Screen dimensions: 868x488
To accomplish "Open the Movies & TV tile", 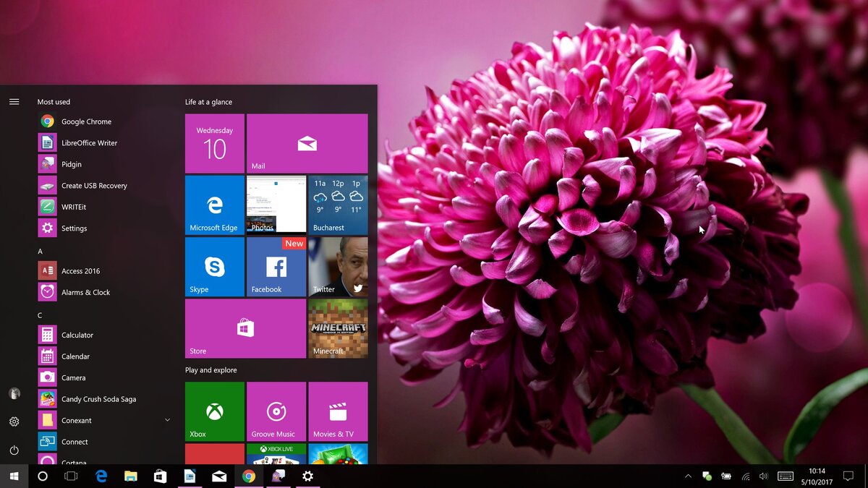I will pyautogui.click(x=338, y=411).
